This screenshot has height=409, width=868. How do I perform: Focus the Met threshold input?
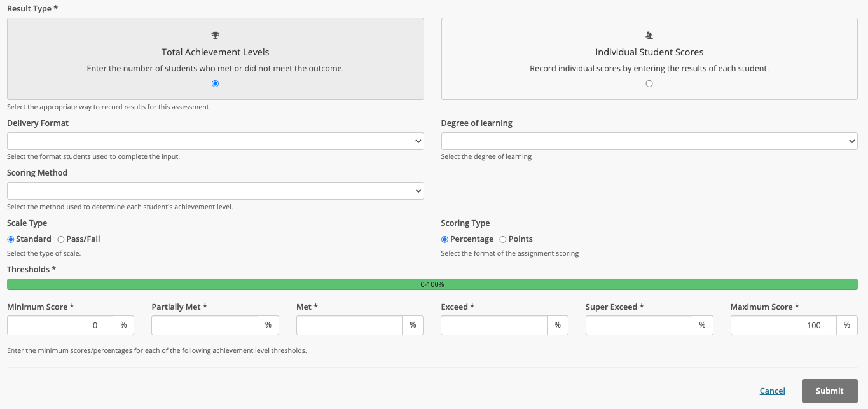pos(349,325)
